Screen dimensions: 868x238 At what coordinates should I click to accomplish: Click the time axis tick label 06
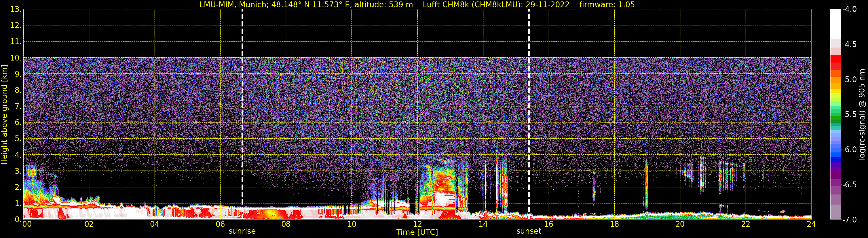coord(220,224)
